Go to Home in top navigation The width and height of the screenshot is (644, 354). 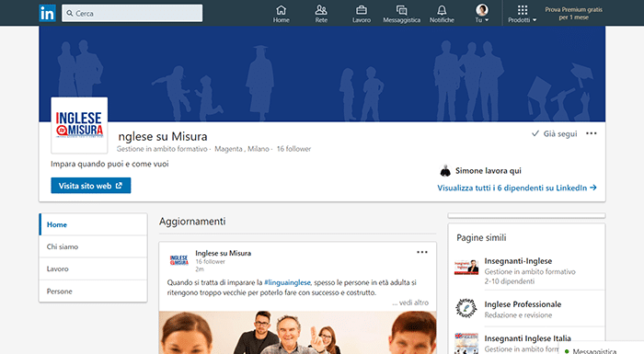(x=282, y=14)
